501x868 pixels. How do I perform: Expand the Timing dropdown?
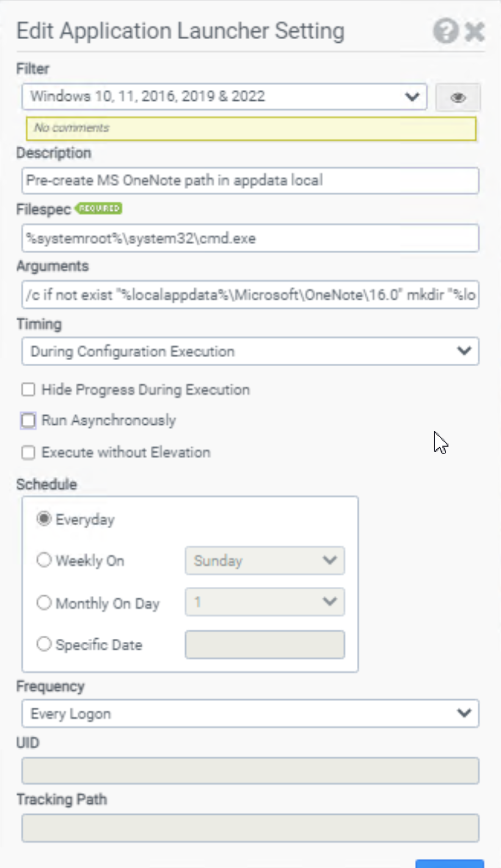(250, 351)
